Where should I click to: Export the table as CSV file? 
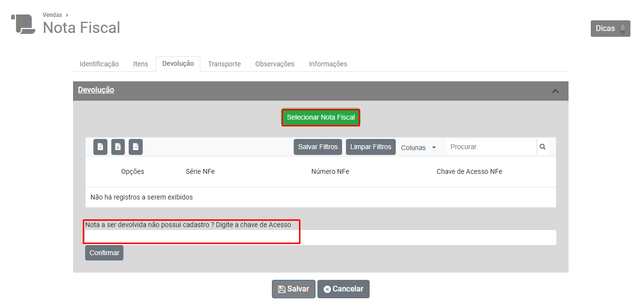coord(135,147)
